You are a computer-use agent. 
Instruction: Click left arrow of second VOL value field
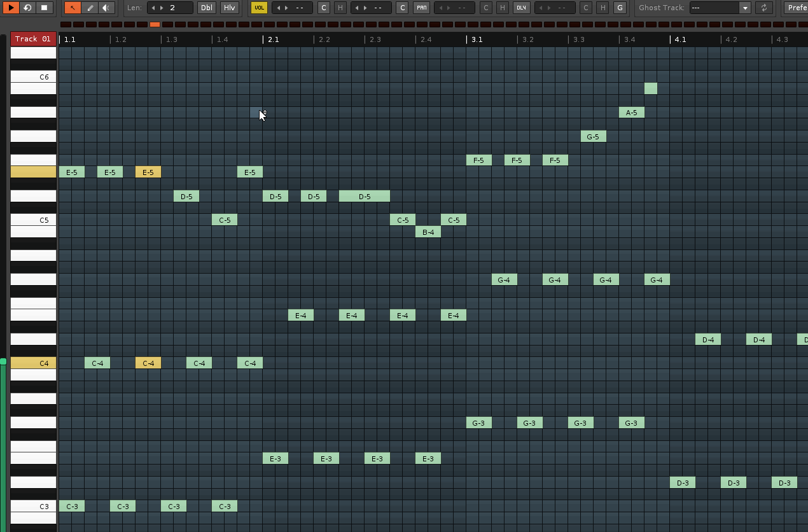tap(357, 8)
